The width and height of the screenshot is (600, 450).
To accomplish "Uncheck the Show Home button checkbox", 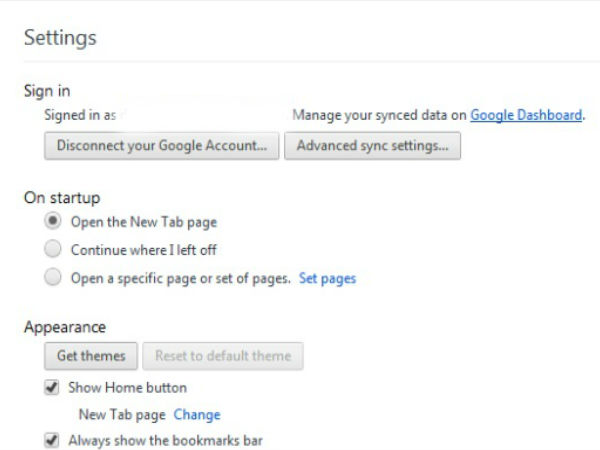I will click(x=52, y=387).
